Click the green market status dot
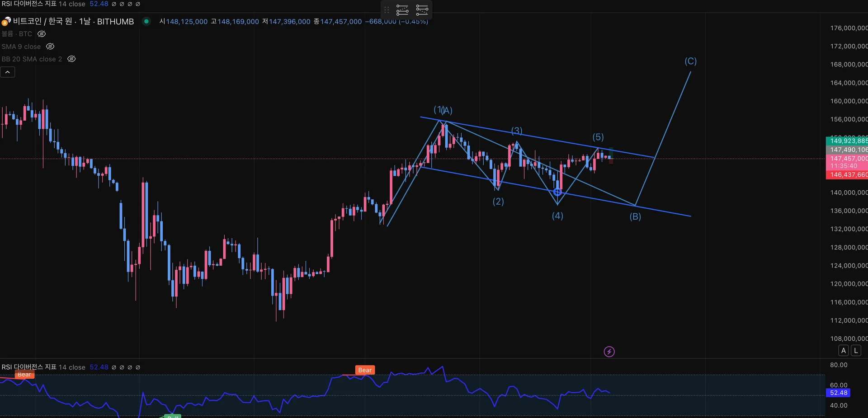Image resolution: width=868 pixels, height=418 pixels. 146,21
